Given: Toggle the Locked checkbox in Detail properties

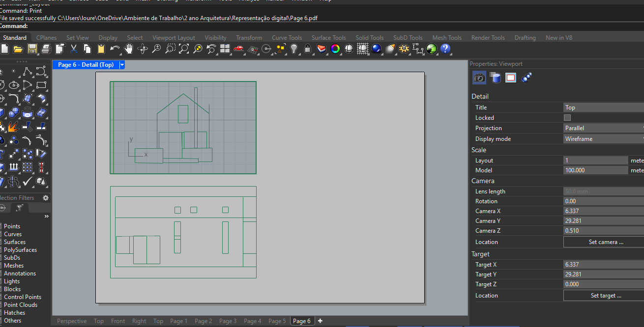Looking at the screenshot, I should [x=567, y=117].
